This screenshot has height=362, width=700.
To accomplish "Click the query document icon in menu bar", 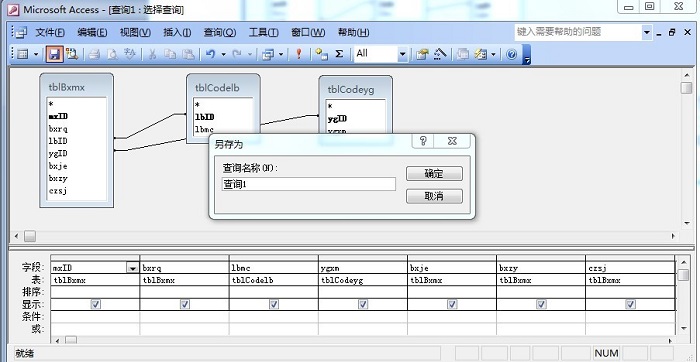I will pos(22,32).
